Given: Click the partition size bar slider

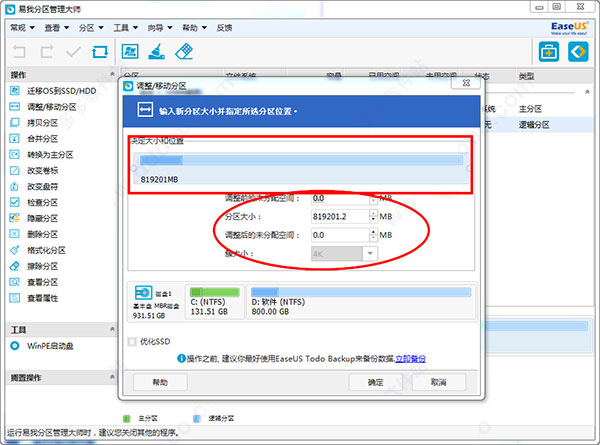Looking at the screenshot, I should pyautogui.click(x=301, y=160).
